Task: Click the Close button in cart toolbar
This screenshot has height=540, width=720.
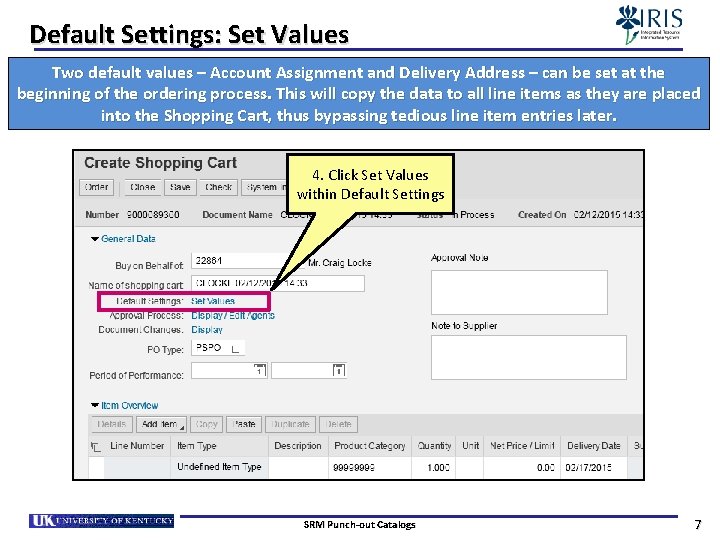Action: tap(142, 187)
